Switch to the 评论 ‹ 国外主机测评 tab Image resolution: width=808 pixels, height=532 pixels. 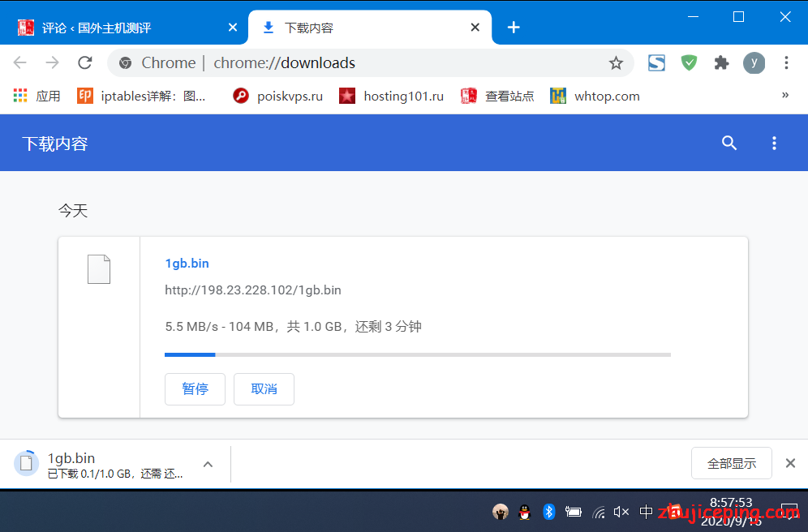click(x=123, y=28)
